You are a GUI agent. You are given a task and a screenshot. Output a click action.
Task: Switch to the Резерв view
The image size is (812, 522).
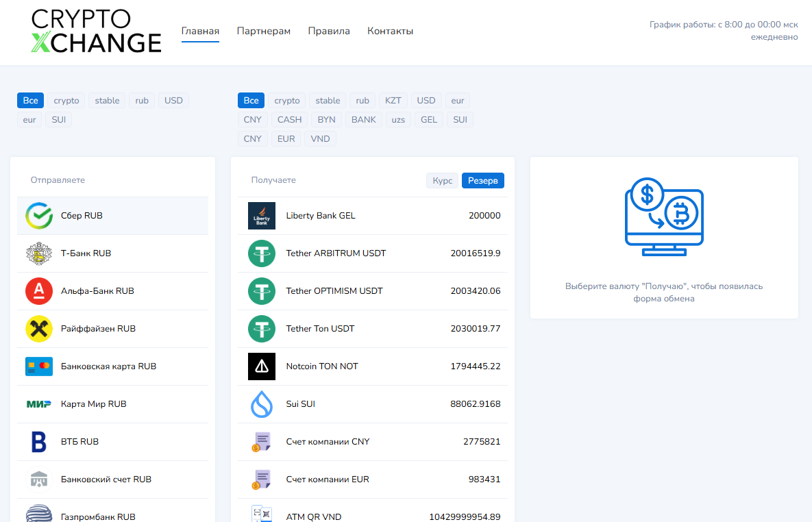pos(482,180)
